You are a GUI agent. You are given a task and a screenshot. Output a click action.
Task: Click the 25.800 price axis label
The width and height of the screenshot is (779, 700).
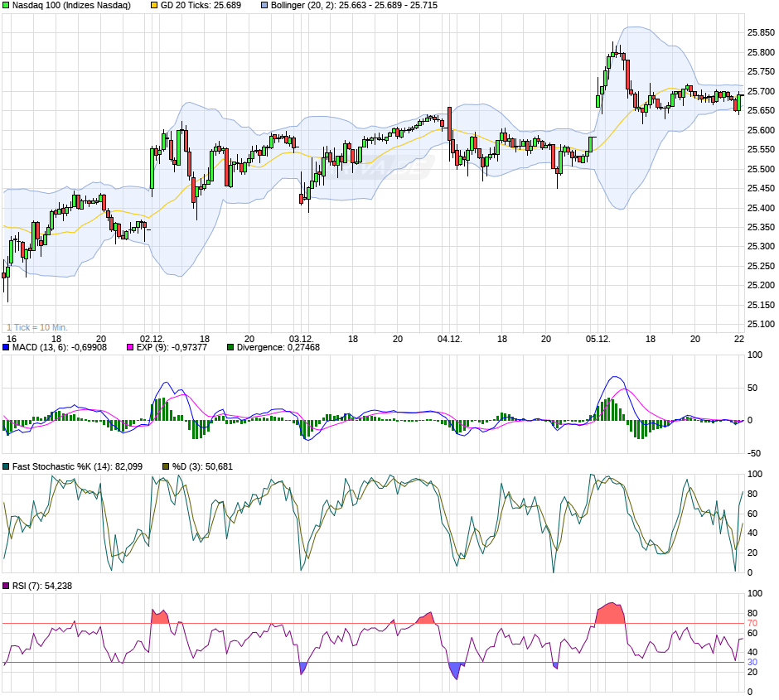click(761, 52)
